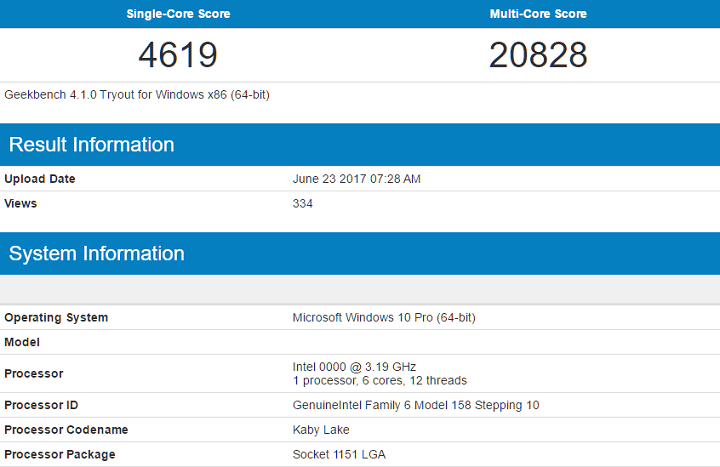Select GenuineIntel Family 6 Model 158 value
Screen dimensions: 720x467
pyautogui.click(x=416, y=405)
